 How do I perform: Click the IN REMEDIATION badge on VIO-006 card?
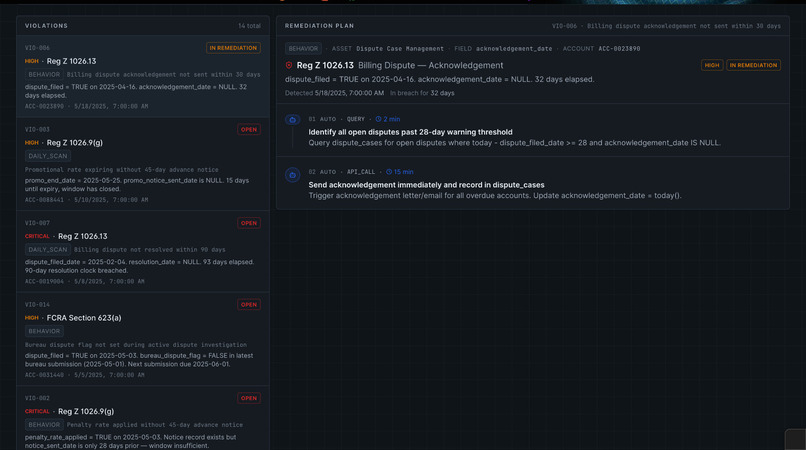coord(233,48)
